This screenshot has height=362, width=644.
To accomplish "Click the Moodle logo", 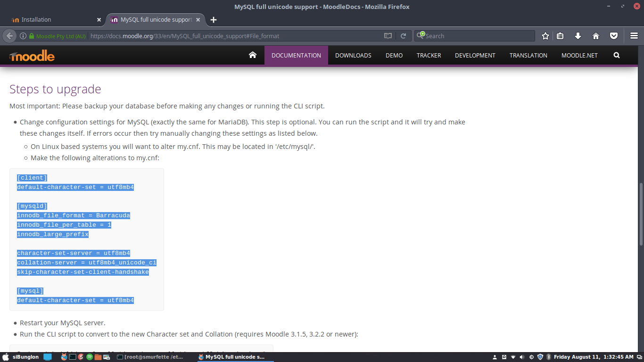I will click(32, 56).
